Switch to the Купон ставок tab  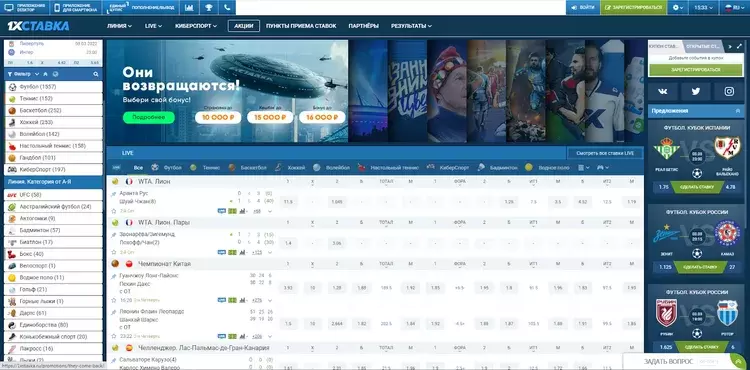click(x=664, y=46)
